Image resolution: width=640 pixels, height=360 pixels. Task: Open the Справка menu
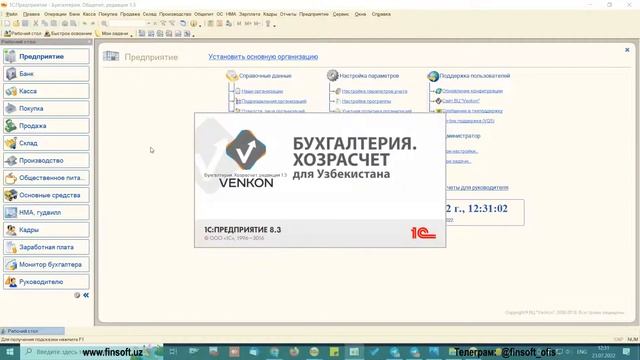click(381, 14)
